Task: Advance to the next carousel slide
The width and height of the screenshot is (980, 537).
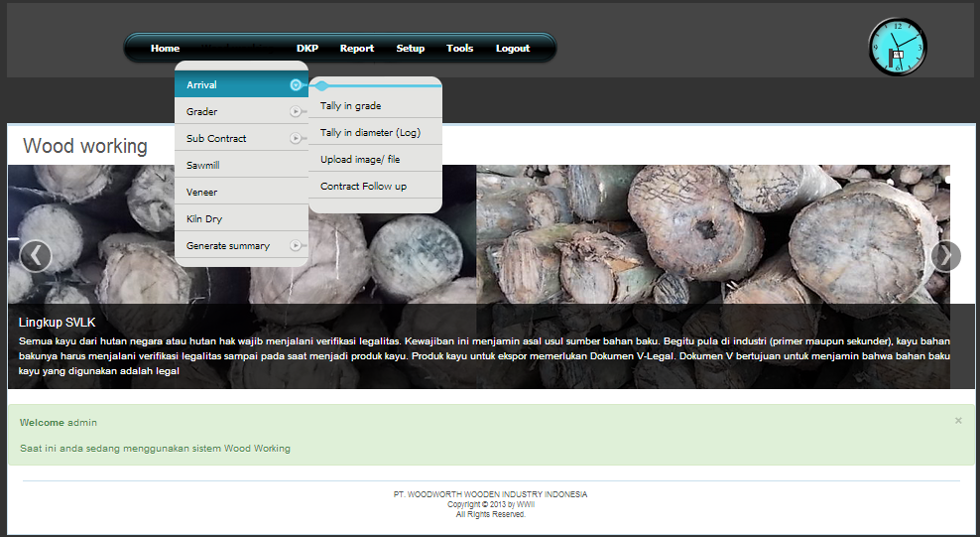Action: [945, 256]
